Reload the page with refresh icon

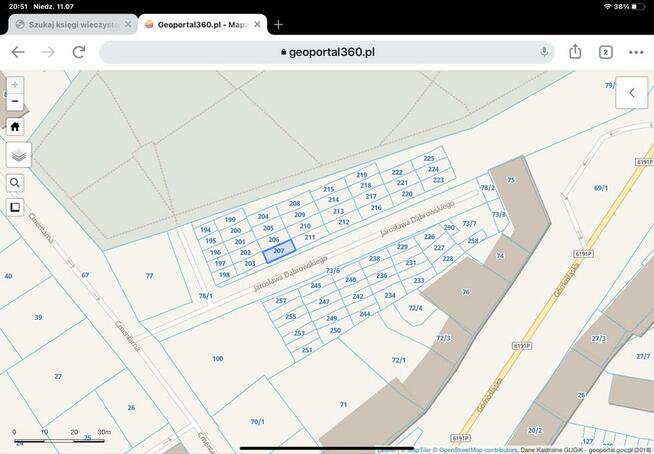click(79, 52)
